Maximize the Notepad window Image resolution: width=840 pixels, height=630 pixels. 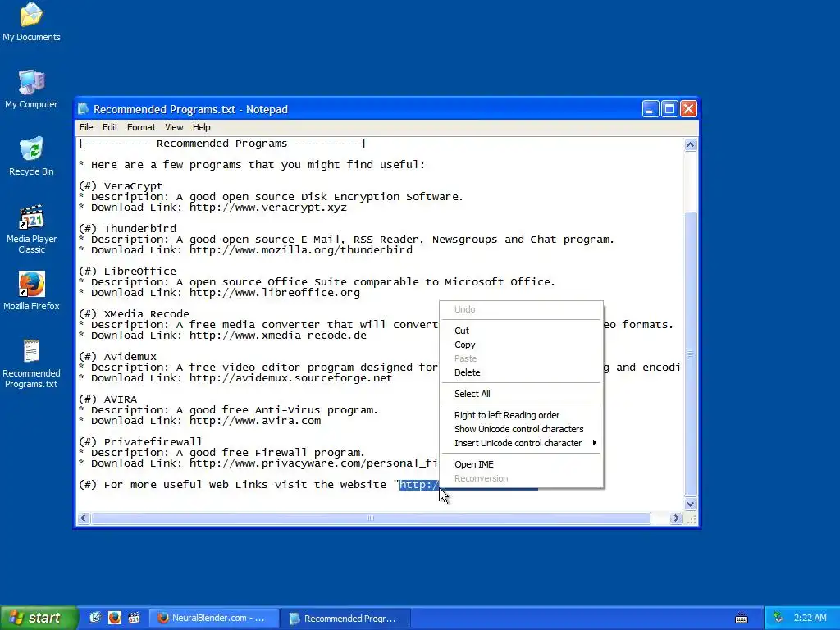pyautogui.click(x=669, y=109)
